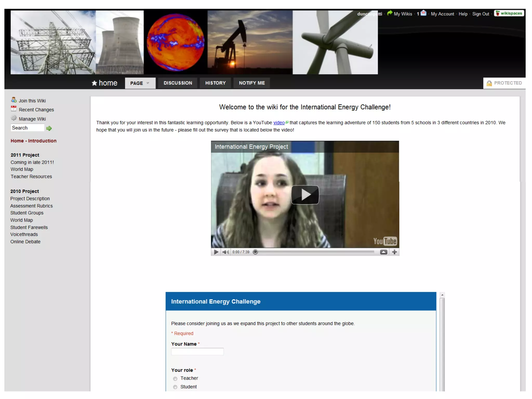
Task: Click the Protected lock icon
Action: tap(489, 83)
